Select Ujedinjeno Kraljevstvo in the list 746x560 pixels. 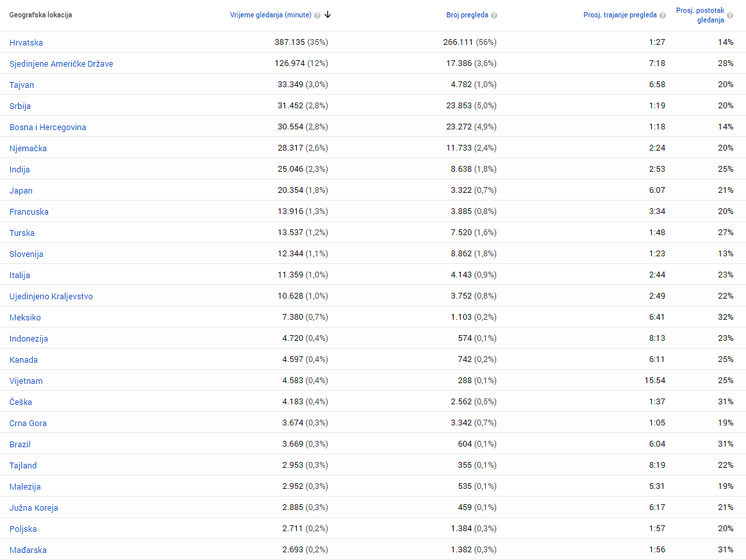tap(51, 296)
